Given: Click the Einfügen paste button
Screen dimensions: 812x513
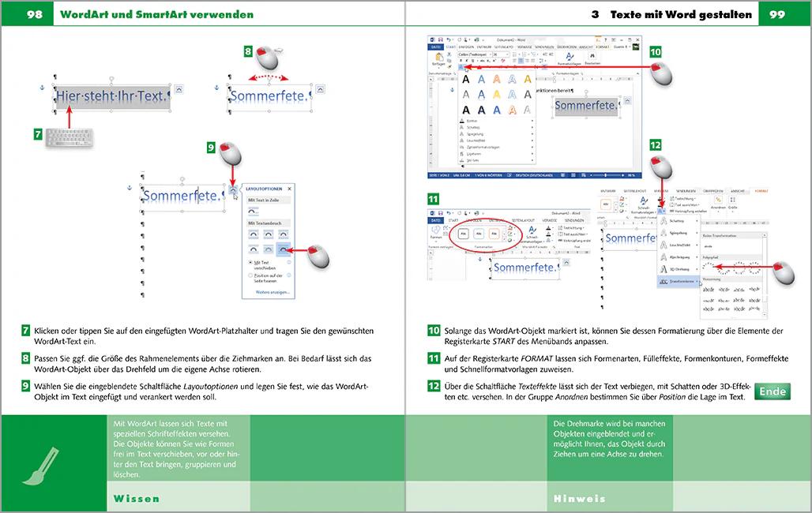Looking at the screenshot, I should point(438,59).
